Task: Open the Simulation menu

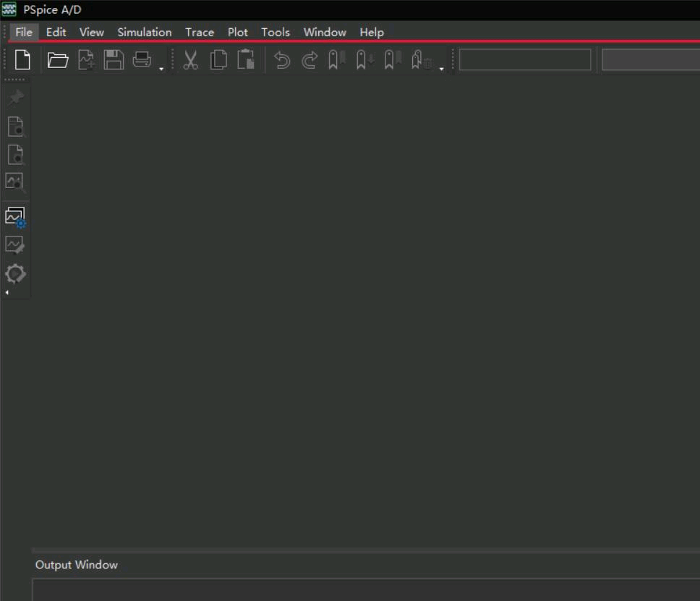Action: (144, 32)
